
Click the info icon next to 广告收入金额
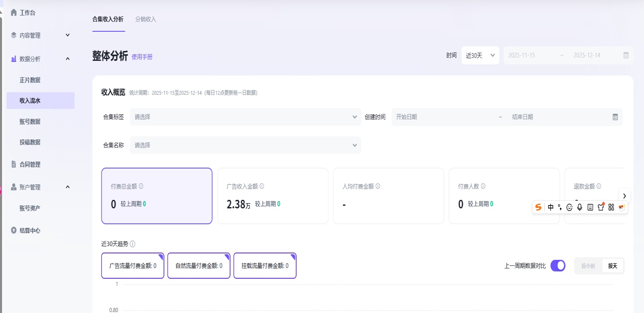[262, 186]
